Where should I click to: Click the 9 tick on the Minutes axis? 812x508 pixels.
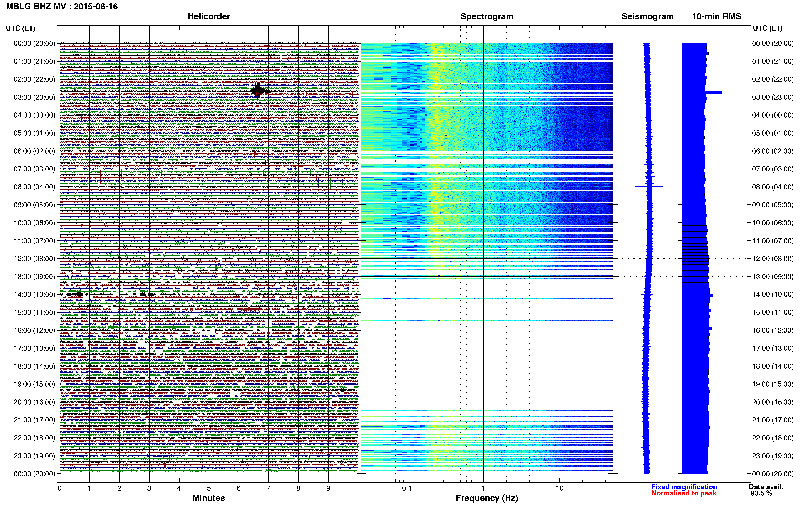[x=328, y=488]
